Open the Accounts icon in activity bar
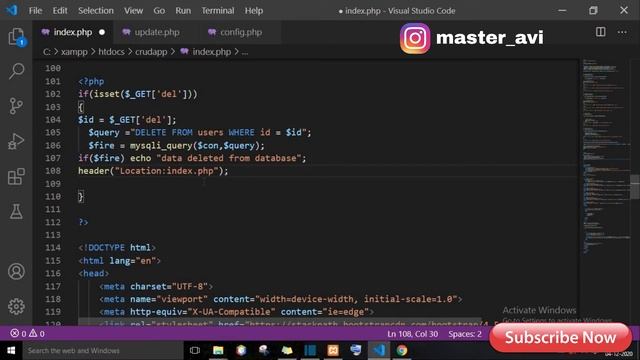 click(x=16, y=271)
